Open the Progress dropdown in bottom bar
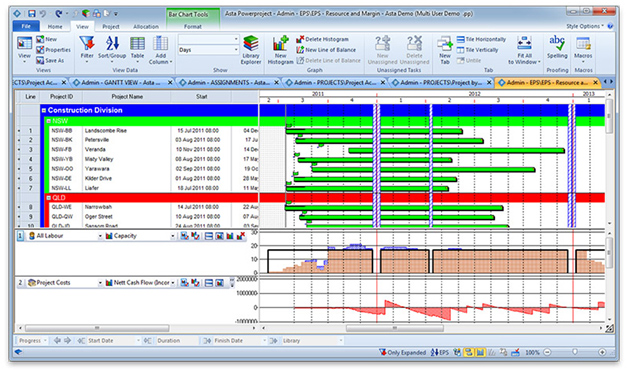The height and width of the screenshot is (373, 628). click(x=33, y=341)
